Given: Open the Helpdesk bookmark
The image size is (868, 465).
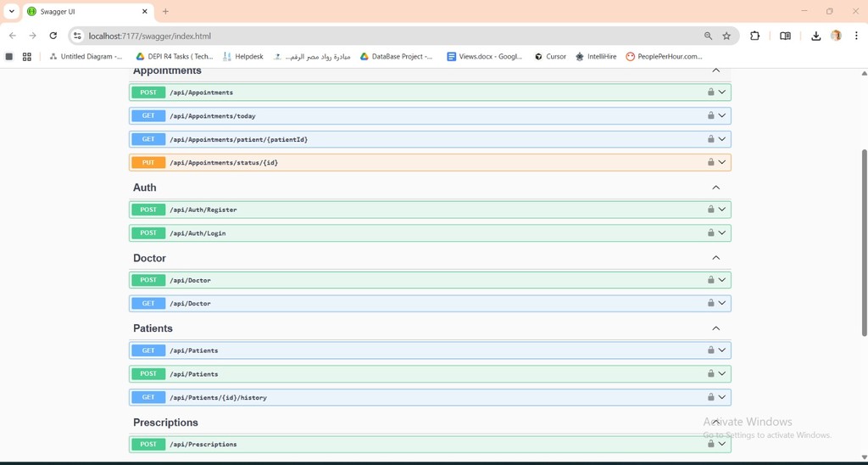Looking at the screenshot, I should (242, 57).
